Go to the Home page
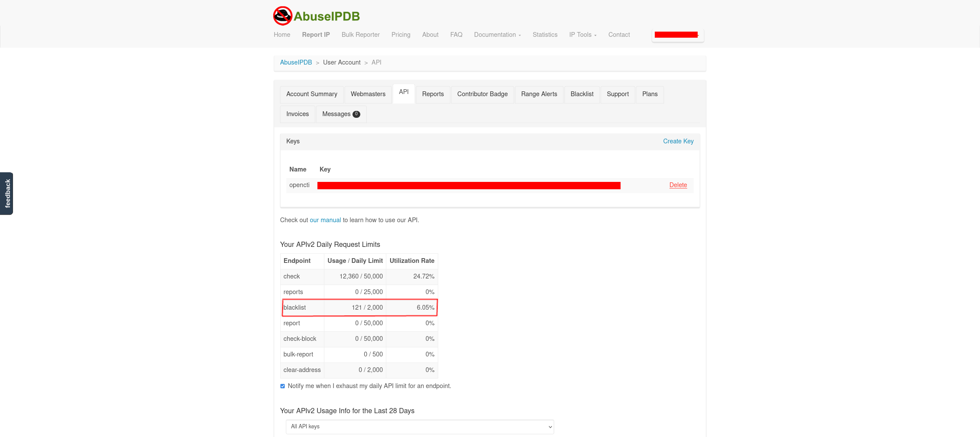This screenshot has height=437, width=980. click(x=282, y=35)
